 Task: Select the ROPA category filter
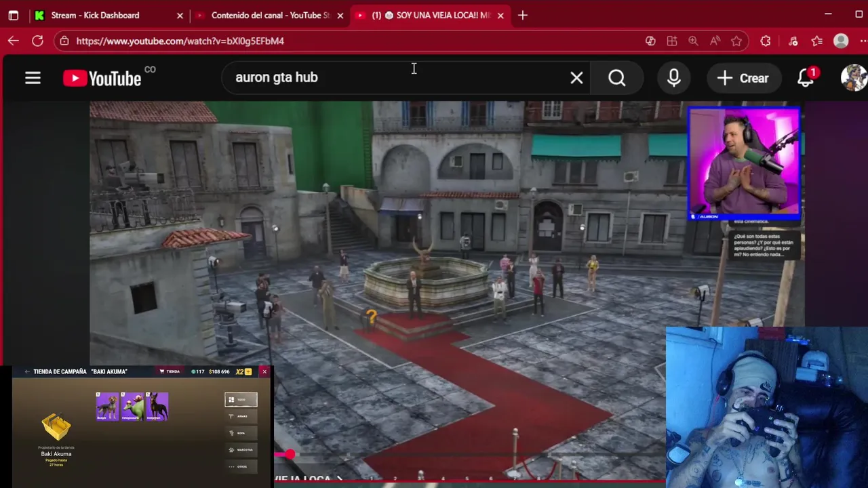[241, 433]
